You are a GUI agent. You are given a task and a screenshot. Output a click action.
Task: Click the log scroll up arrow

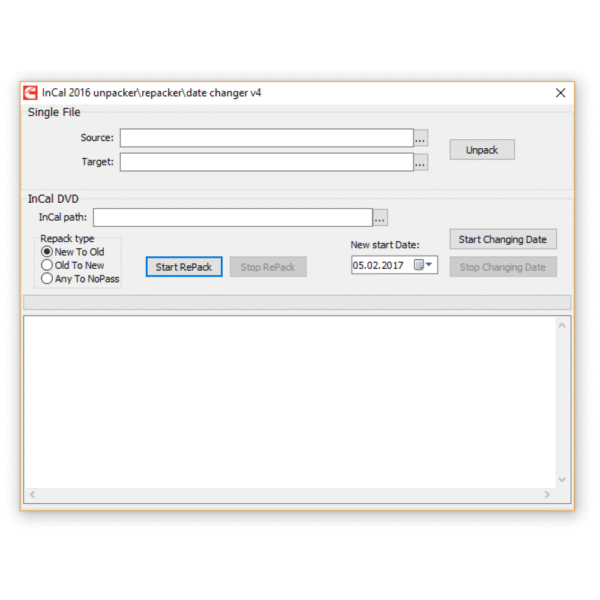tap(562, 325)
